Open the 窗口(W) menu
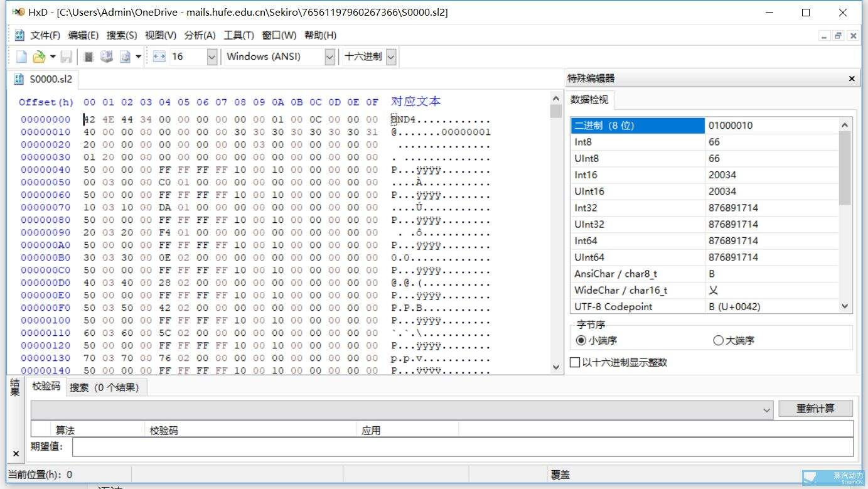 click(x=279, y=35)
